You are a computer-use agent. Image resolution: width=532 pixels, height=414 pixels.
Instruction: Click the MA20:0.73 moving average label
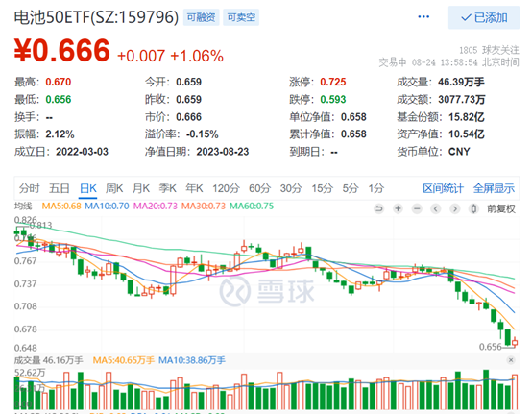[x=156, y=206]
